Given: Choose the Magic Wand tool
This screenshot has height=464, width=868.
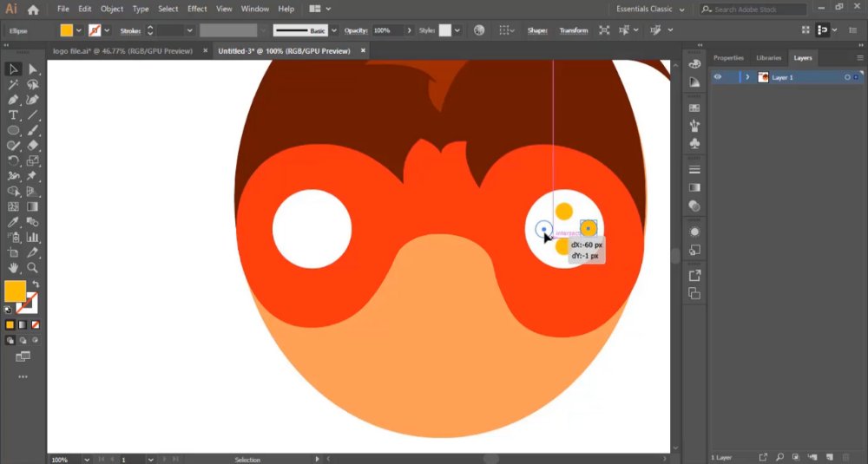Looking at the screenshot, I should click(13, 85).
